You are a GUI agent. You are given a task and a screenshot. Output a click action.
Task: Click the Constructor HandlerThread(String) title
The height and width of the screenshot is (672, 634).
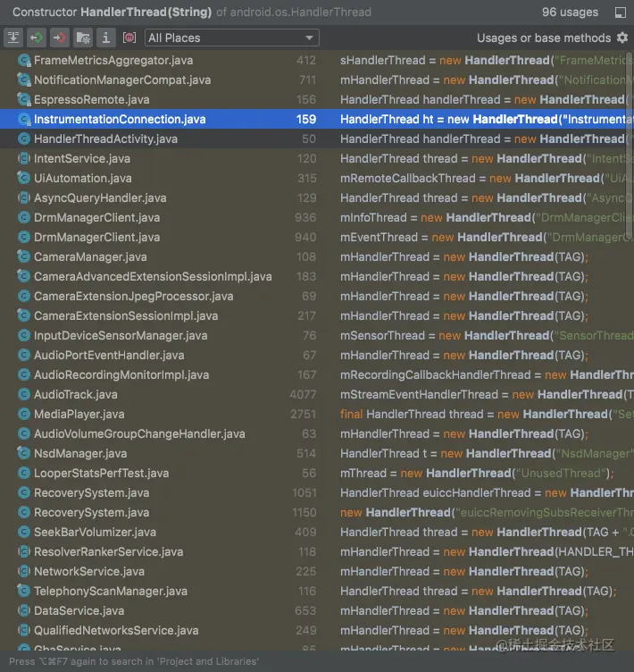[x=112, y=13]
